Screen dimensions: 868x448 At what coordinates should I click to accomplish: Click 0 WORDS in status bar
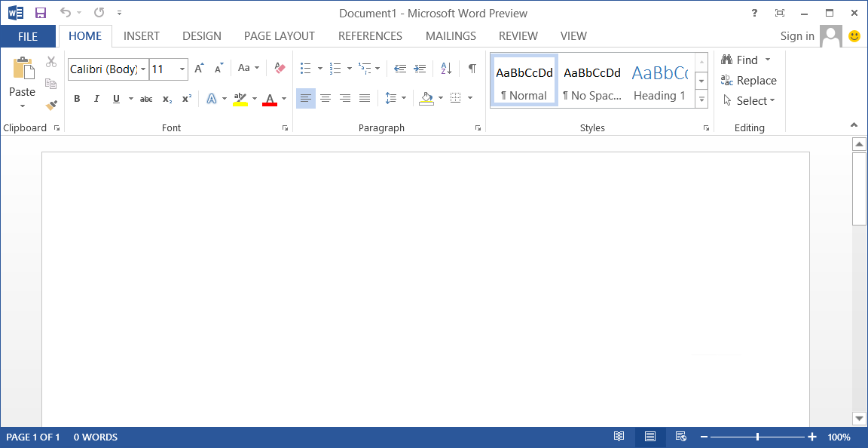[x=95, y=437]
